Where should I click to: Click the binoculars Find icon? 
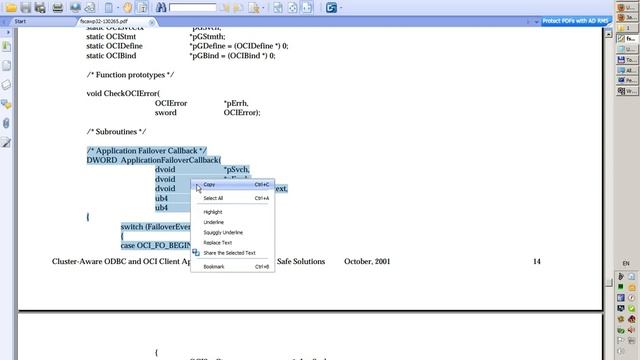pyautogui.click(x=161, y=7)
